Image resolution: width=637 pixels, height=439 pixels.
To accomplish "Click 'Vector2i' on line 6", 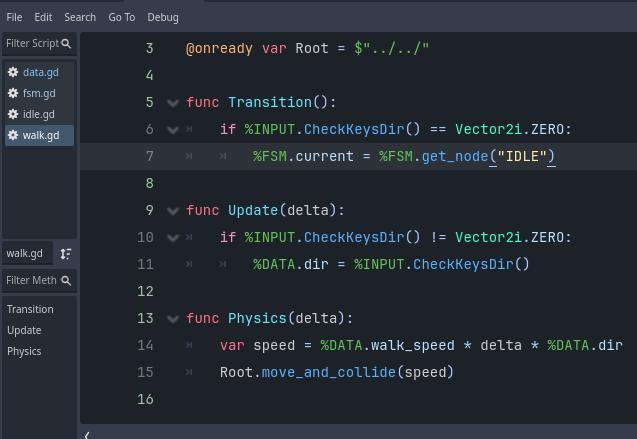I will (488, 130).
